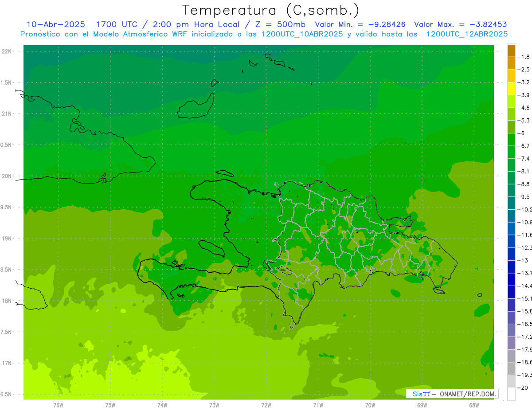Click the '20N' latitude label

[x=8, y=176]
